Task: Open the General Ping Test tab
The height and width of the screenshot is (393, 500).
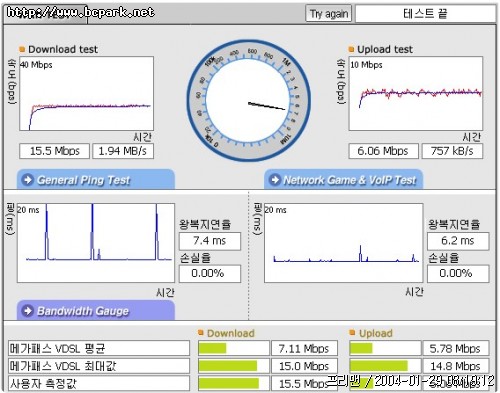Action: click(96, 179)
